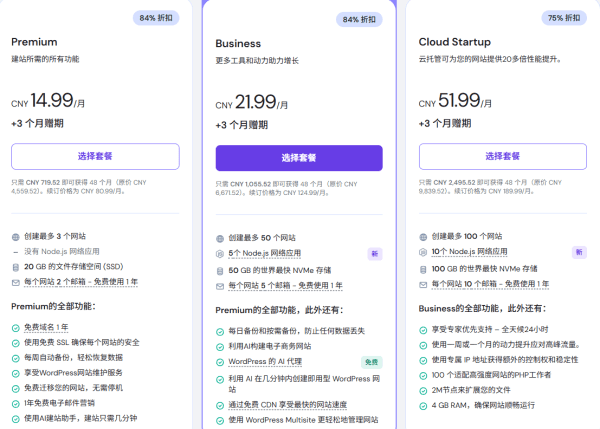Select the Cloud Startup plan button
The height and width of the screenshot is (429, 600).
[502, 156]
